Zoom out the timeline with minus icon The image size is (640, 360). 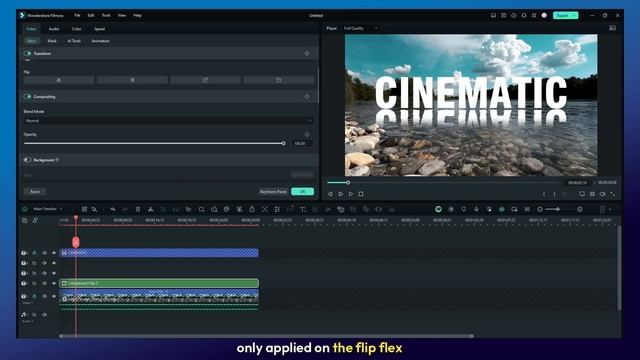[540, 209]
